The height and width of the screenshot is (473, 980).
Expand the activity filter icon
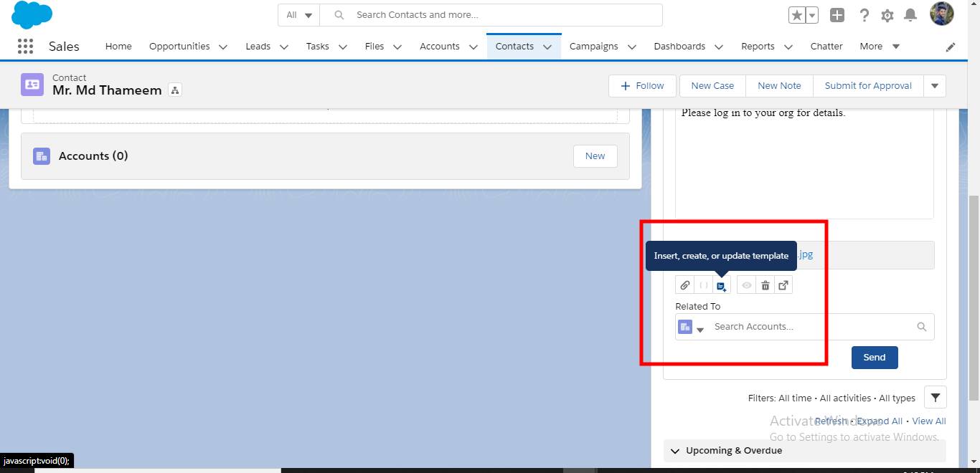click(935, 397)
